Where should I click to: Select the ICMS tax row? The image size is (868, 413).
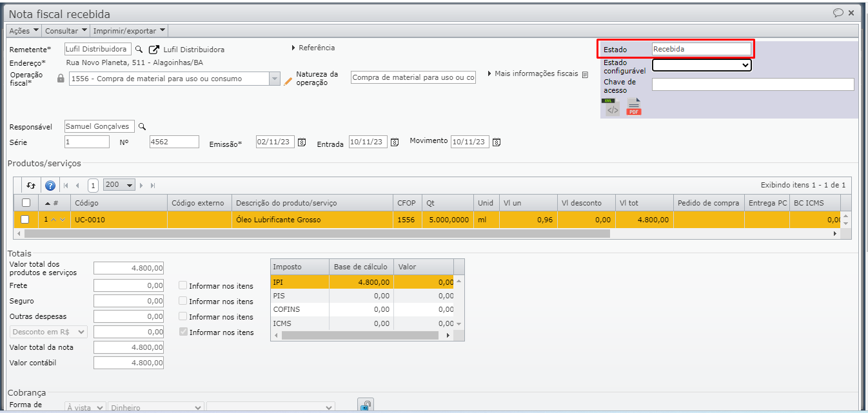[x=362, y=323]
